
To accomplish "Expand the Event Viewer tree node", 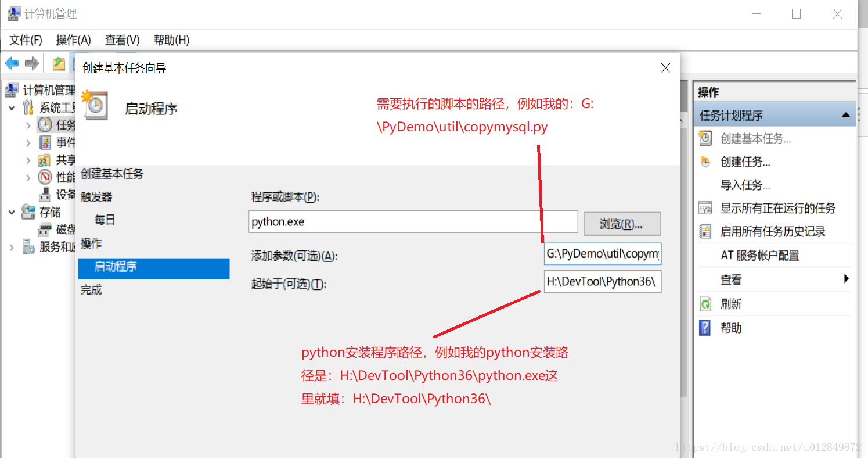I will coord(28,142).
